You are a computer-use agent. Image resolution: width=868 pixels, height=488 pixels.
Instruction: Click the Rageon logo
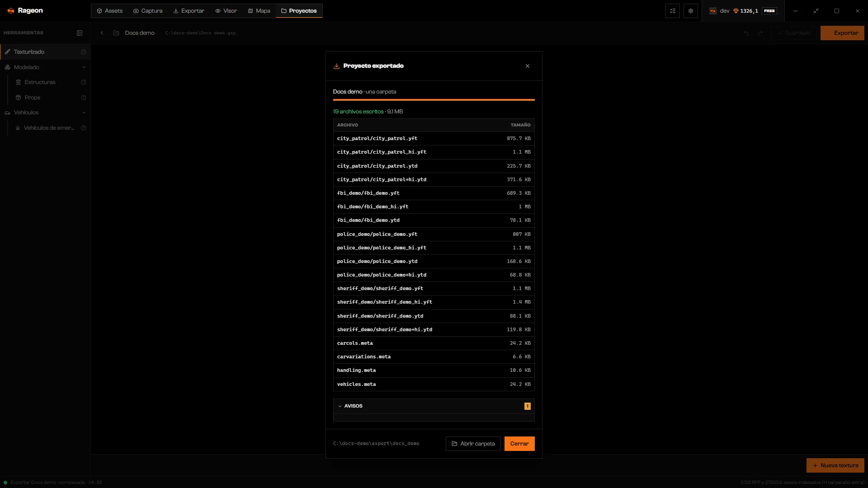[x=25, y=10]
